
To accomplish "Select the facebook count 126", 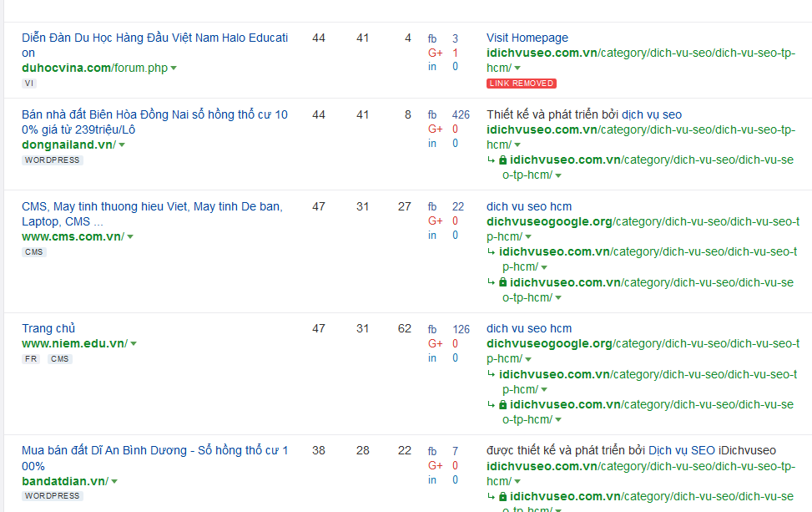I will (461, 330).
